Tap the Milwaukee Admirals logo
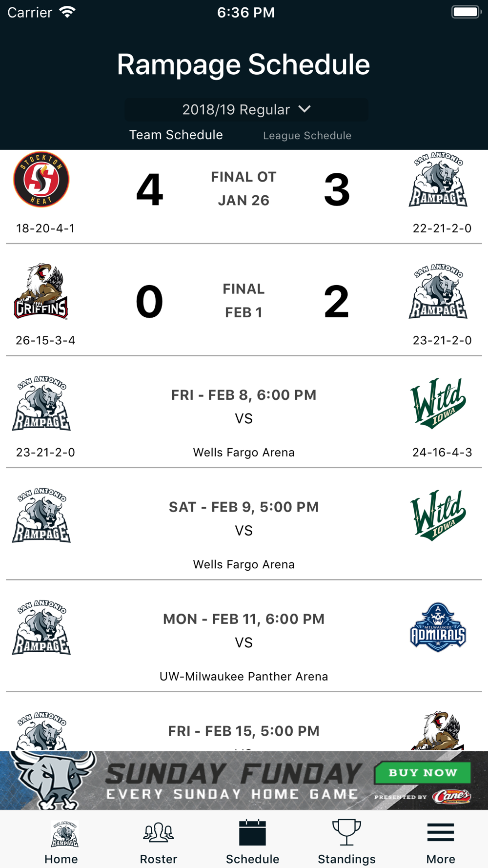Viewport: 488px width, 868px height. (438, 627)
